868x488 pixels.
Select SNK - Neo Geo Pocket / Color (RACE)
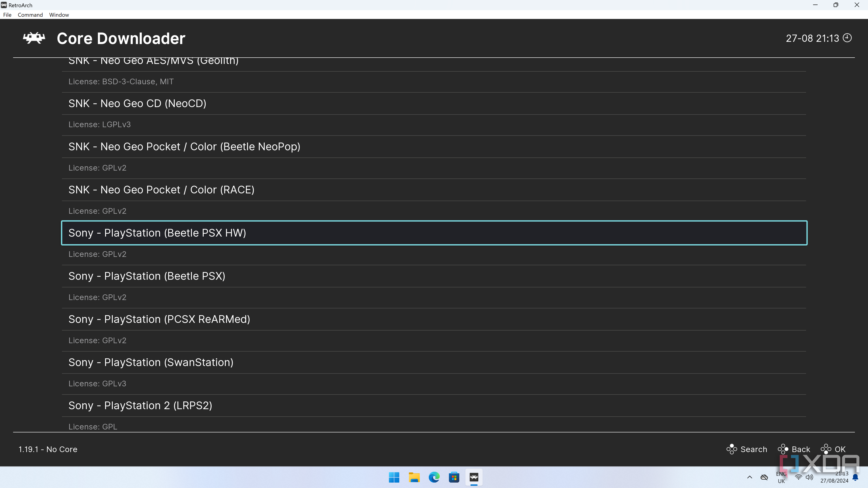point(434,190)
